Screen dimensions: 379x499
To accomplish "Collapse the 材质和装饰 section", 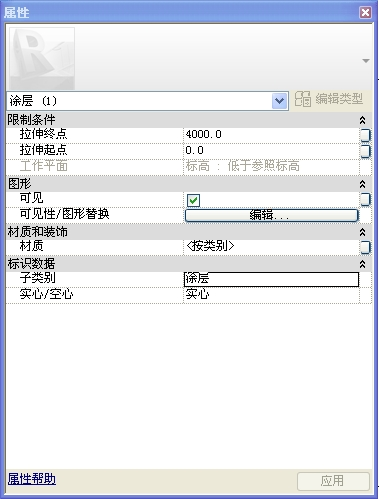I will [x=363, y=232].
